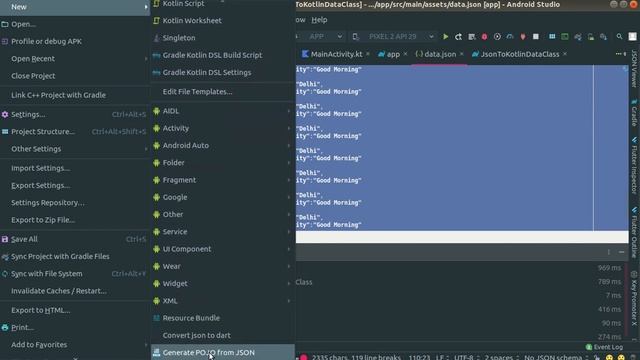Click Run with Coverage icon
This screenshot has width=640, height=360.
(x=497, y=37)
